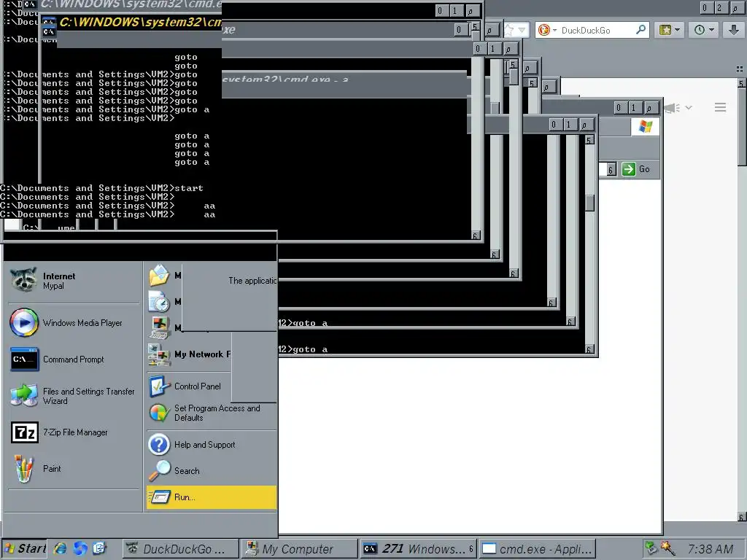This screenshot has width=747, height=560.
Task: Expand chevron beside megaphone icon
Action: click(x=689, y=108)
